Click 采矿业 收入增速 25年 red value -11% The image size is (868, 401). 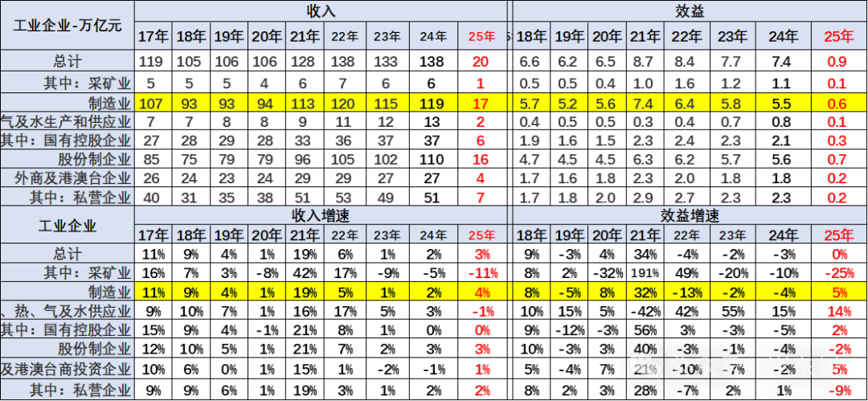point(481,273)
